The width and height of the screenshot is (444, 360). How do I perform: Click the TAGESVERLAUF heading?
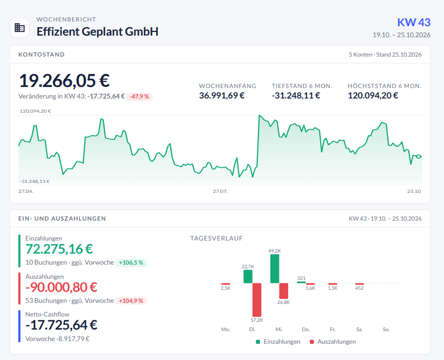click(216, 238)
